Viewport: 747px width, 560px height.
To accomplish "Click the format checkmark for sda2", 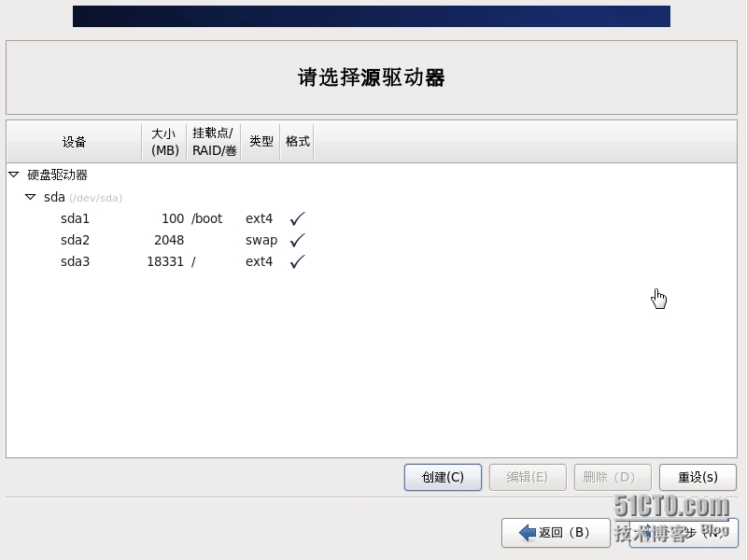I will tap(297, 240).
